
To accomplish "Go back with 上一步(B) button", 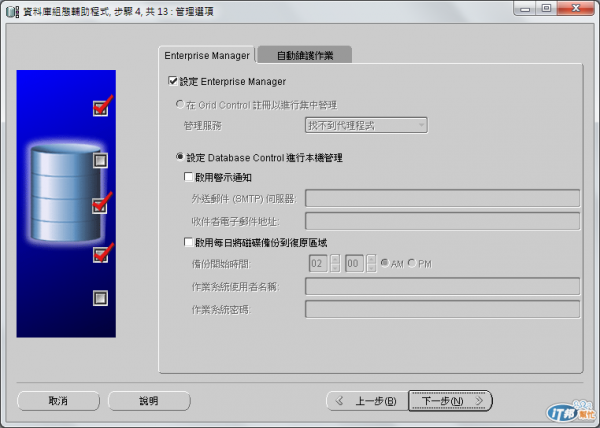I will point(367,401).
